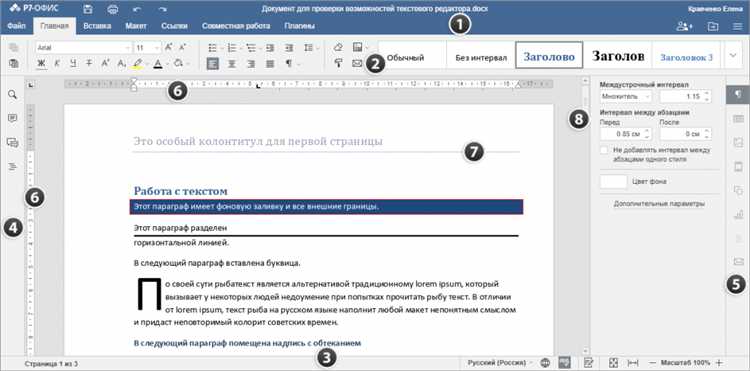Toggle strikethrough formatting

[89, 63]
